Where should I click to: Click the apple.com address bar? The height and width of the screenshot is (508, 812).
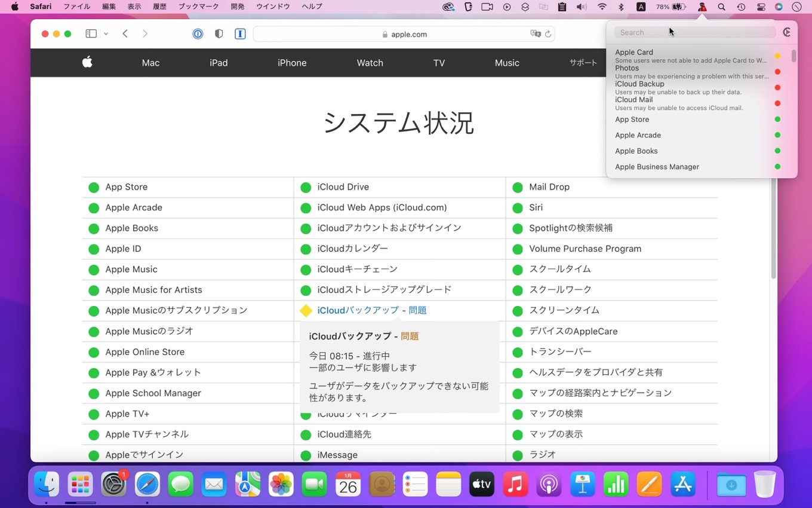[404, 34]
